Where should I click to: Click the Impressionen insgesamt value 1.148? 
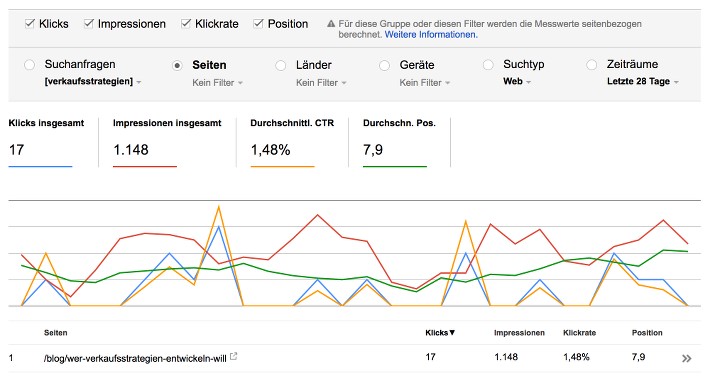(131, 150)
